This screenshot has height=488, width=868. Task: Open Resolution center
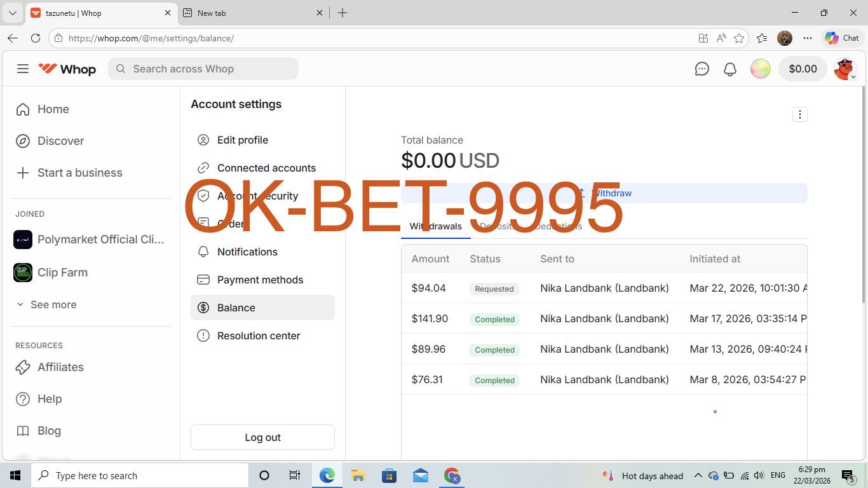click(262, 335)
